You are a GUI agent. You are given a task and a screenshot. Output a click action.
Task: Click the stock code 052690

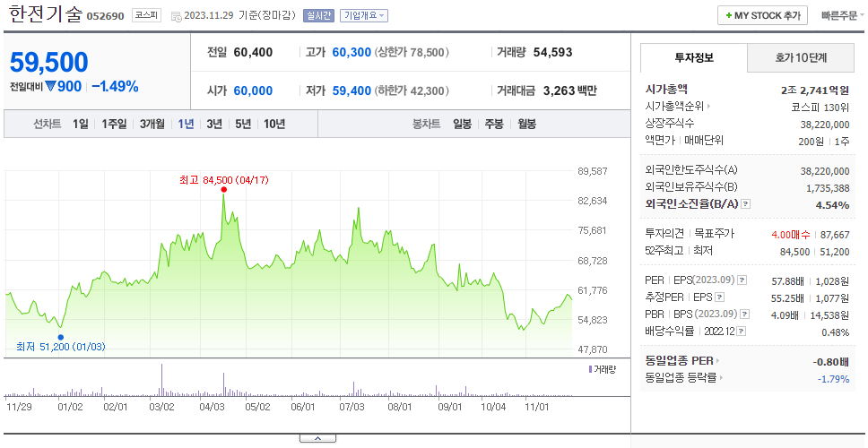pyautogui.click(x=106, y=17)
